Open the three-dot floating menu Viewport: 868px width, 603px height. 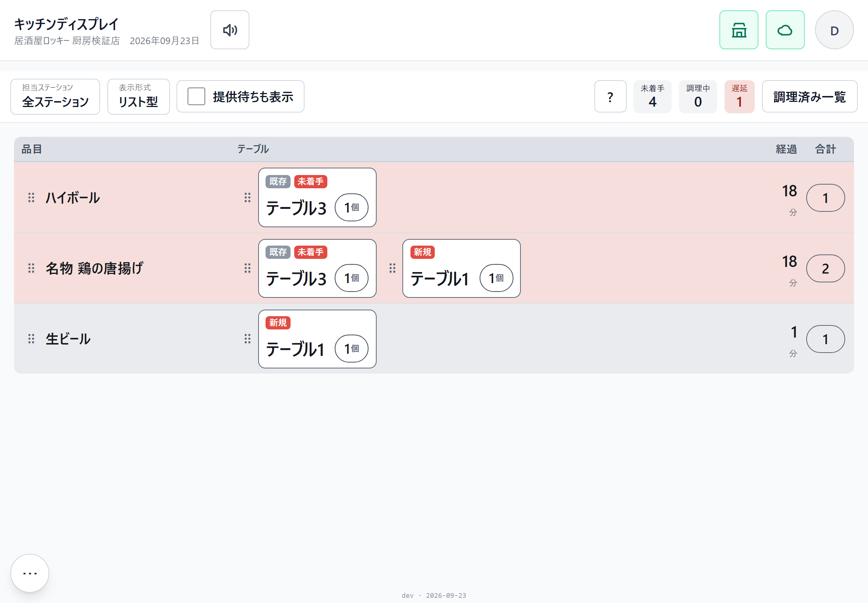[30, 573]
